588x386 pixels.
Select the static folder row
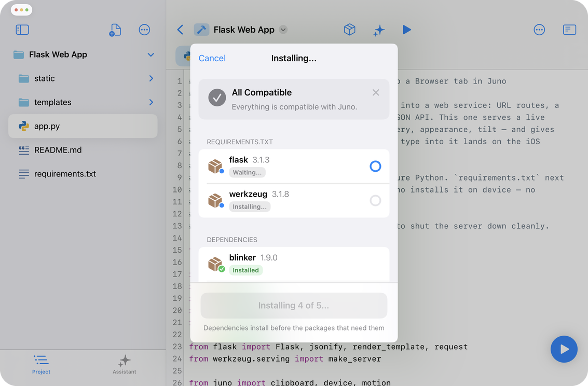coord(83,78)
